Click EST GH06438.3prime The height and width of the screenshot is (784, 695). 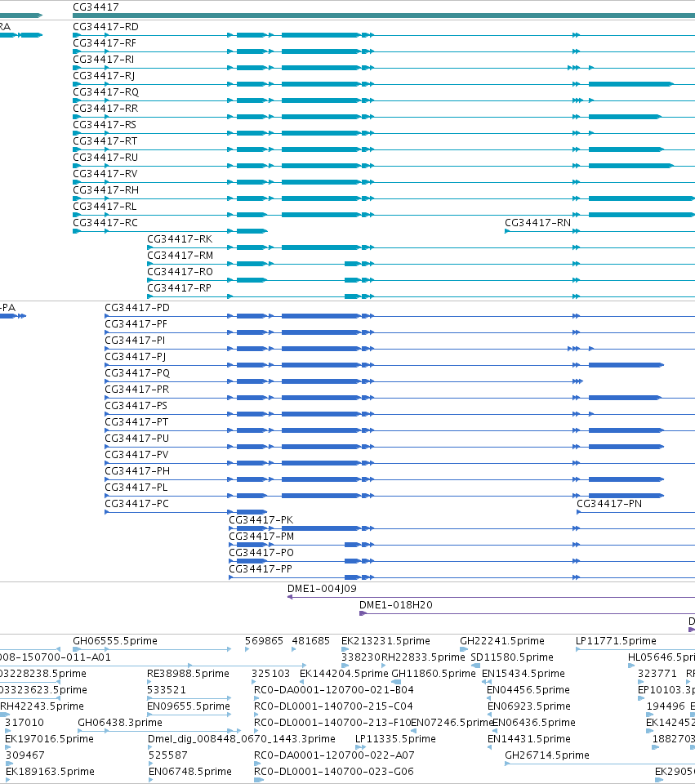[120, 723]
